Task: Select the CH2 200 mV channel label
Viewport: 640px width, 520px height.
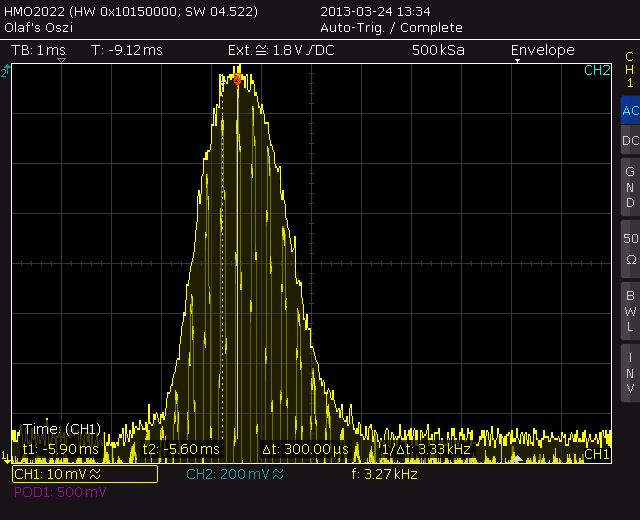Action: pyautogui.click(x=234, y=474)
